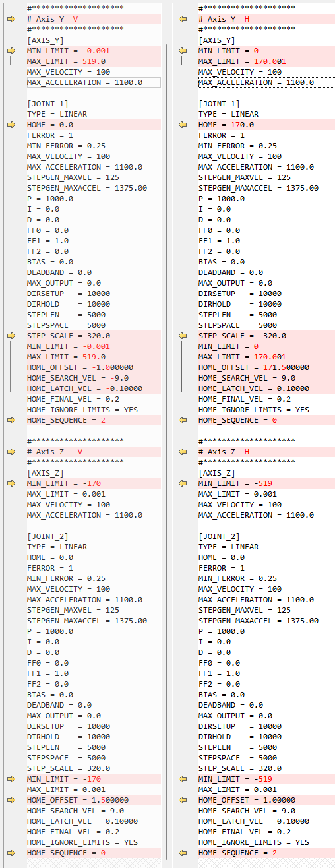Click the arrow icon next to 'HOME = 170.0'

[183, 125]
